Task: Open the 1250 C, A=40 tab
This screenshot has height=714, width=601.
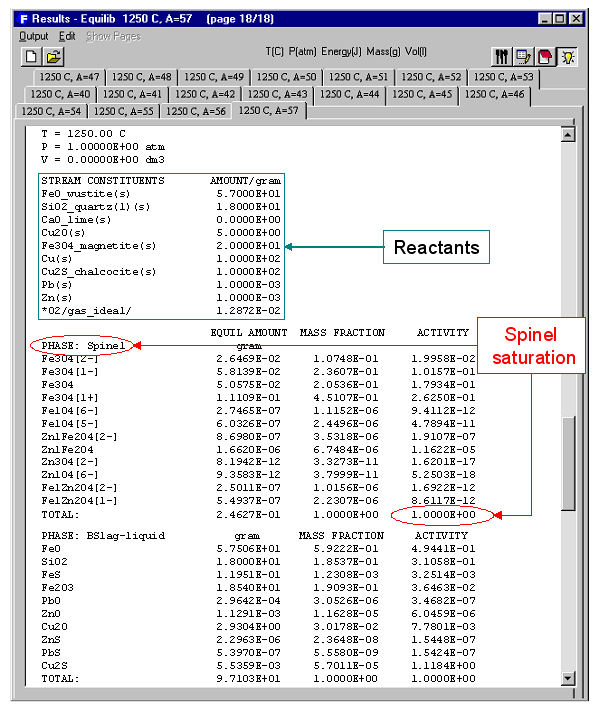Action: pos(59,94)
